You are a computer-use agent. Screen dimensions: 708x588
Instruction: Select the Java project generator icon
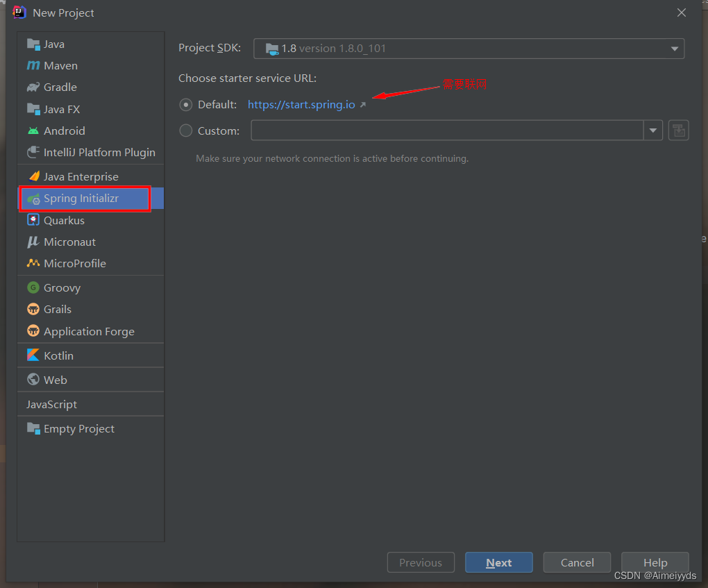click(33, 44)
